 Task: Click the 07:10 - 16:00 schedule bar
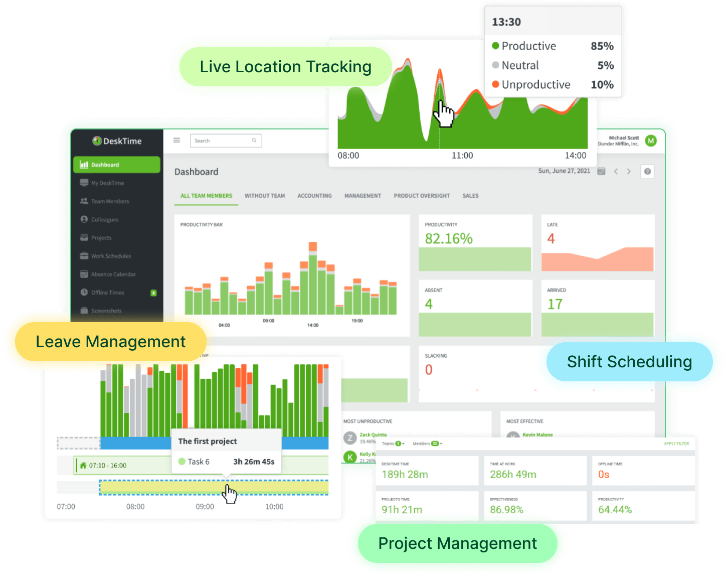point(201,466)
